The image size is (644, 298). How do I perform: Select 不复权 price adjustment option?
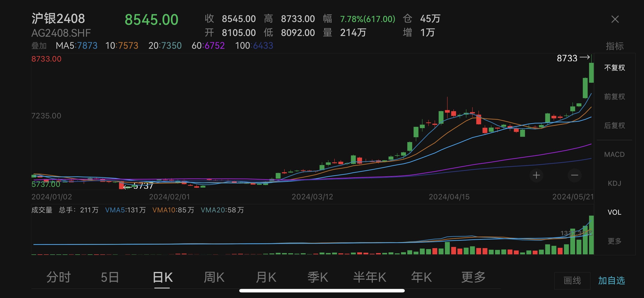[x=614, y=68]
